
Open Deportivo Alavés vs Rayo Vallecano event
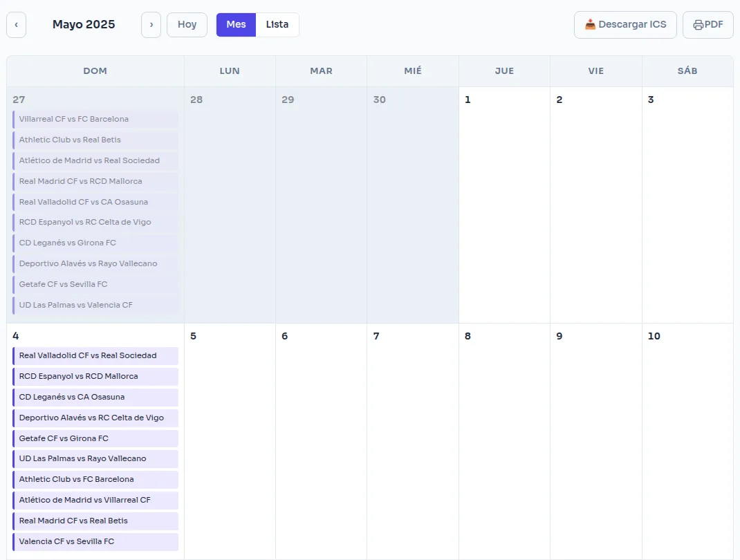click(95, 263)
